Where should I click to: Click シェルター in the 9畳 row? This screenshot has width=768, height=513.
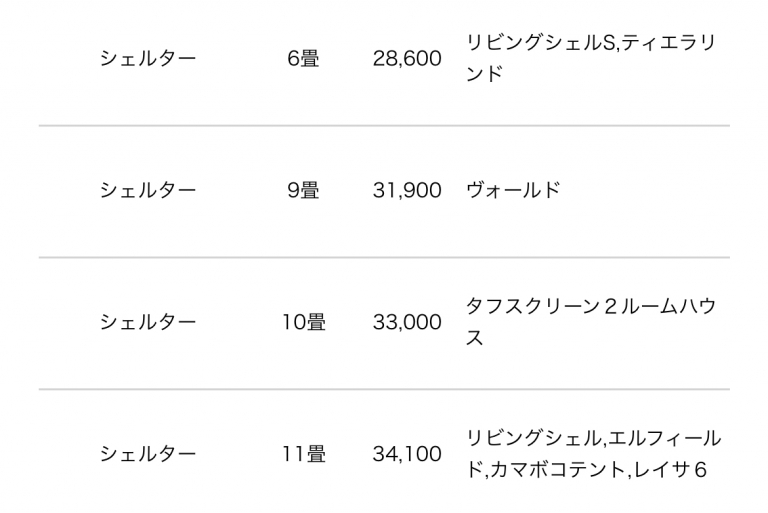point(148,191)
